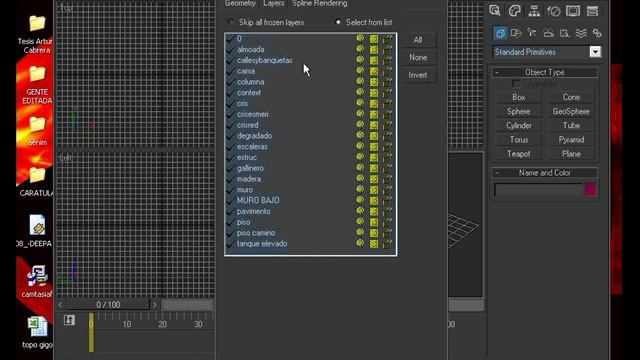The height and width of the screenshot is (360, 640).
Task: Click the object name input field
Action: tap(538, 190)
